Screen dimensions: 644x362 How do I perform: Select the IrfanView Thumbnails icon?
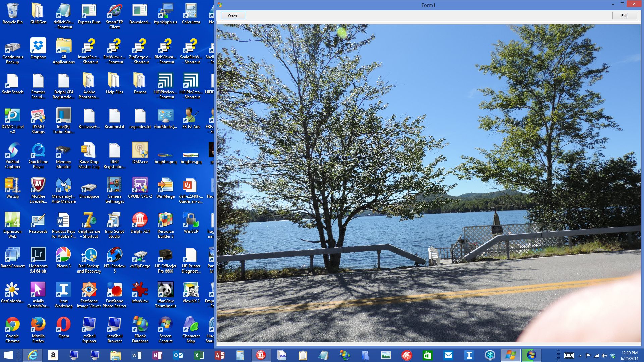coord(166,295)
